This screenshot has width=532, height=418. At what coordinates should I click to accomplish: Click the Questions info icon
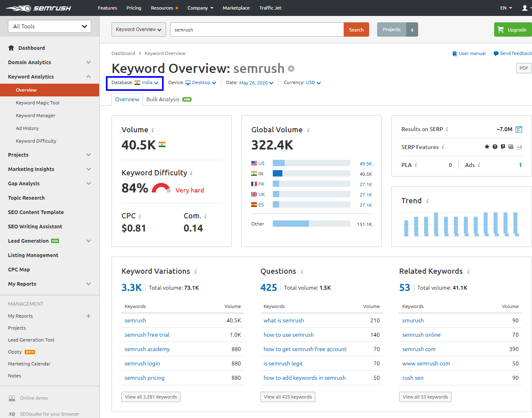coord(302,272)
